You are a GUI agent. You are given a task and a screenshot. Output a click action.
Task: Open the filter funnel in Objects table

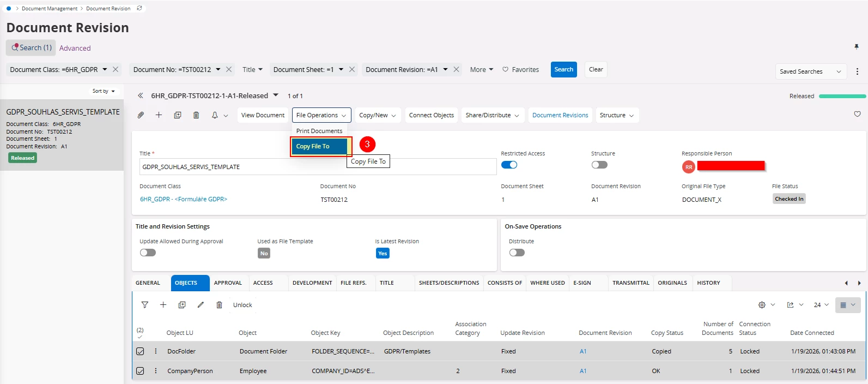pos(145,305)
